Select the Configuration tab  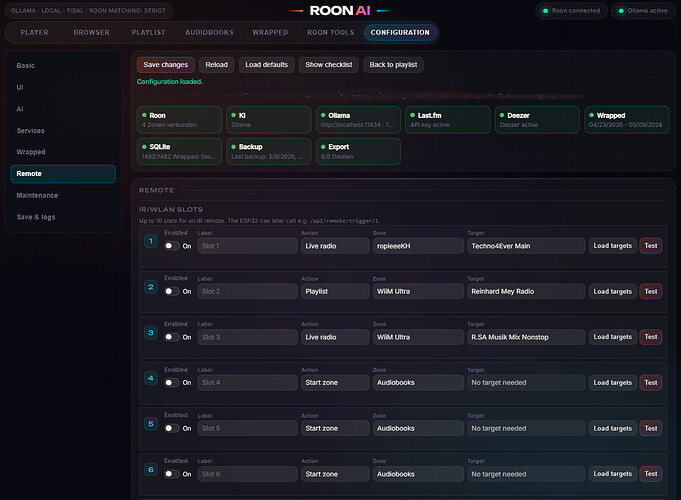400,33
